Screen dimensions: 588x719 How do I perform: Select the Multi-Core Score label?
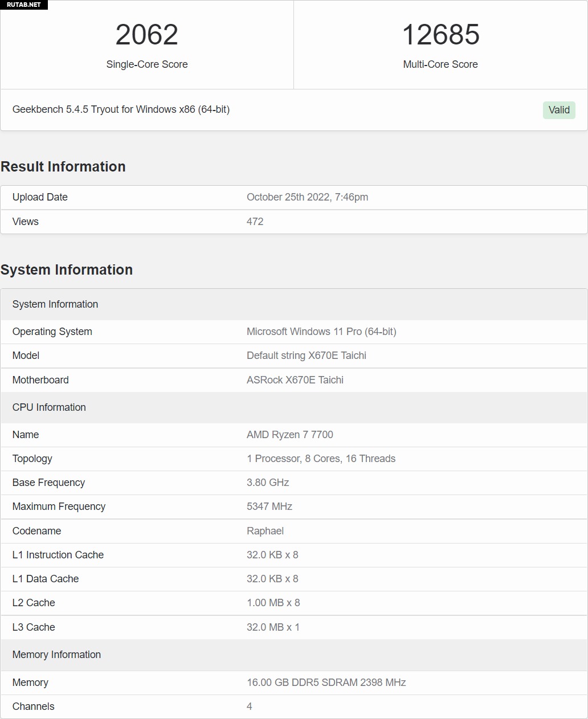[440, 64]
